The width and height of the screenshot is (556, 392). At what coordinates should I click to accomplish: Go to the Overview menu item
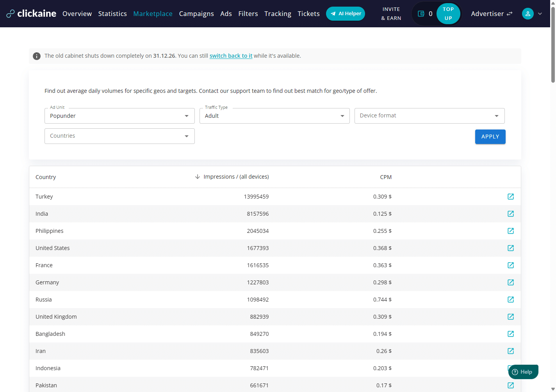pyautogui.click(x=77, y=14)
